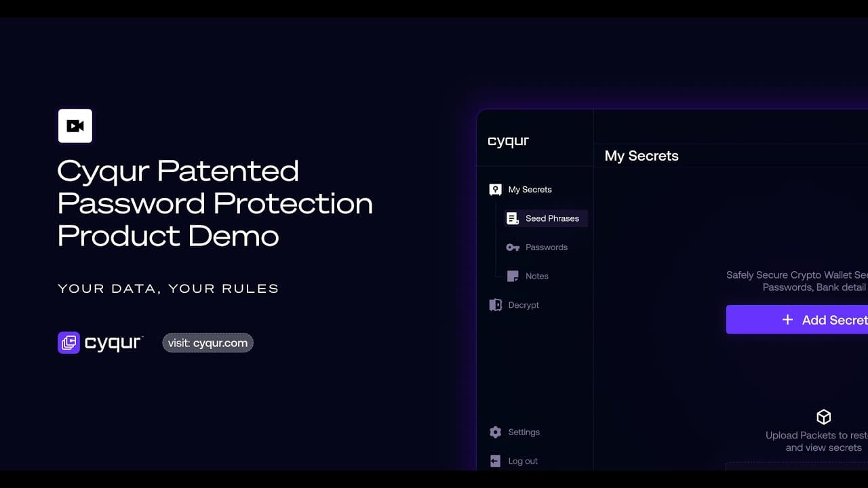Open the visit: cyqur.com link pill
Image resolution: width=868 pixels, height=488 pixels.
pyautogui.click(x=208, y=343)
